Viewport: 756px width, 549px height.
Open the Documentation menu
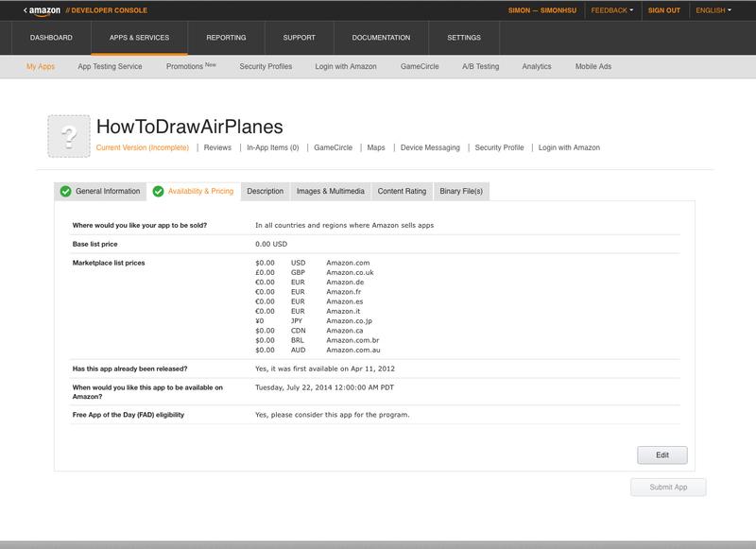tap(381, 38)
